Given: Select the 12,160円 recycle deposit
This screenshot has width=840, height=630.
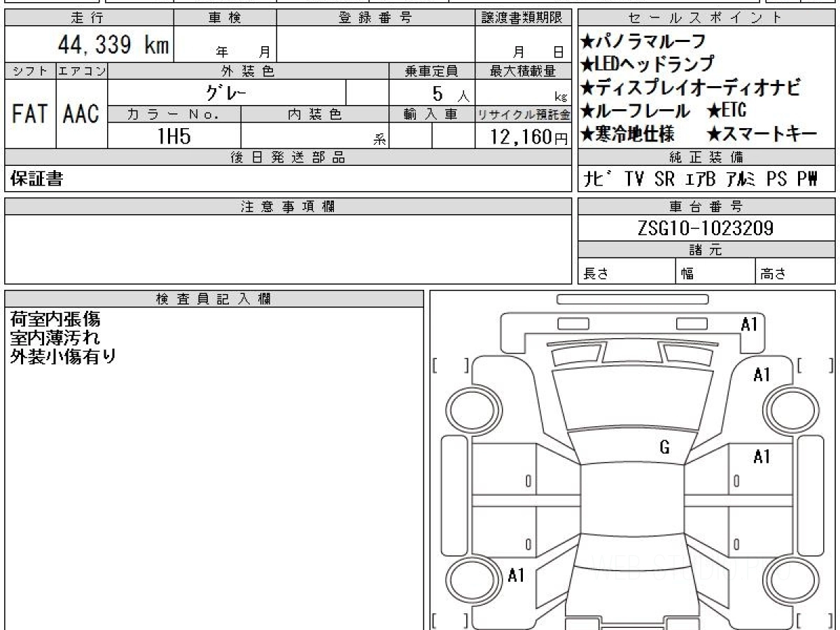Looking at the screenshot, I should click(529, 136).
